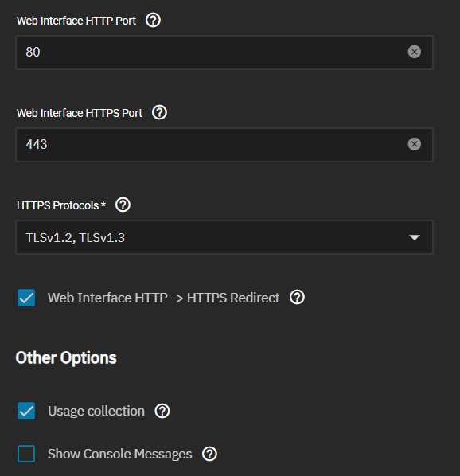Expand HTTPS Protocols using the dropdown arrow
Screen dimensions: 460x476
414,237
